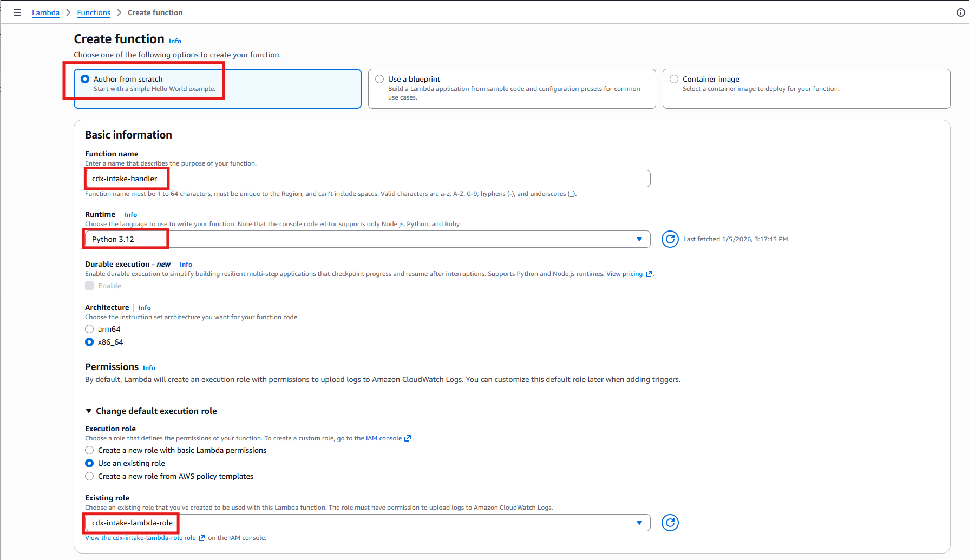Open Info next to Create function heading
This screenshot has height=560, width=969.
(x=175, y=41)
